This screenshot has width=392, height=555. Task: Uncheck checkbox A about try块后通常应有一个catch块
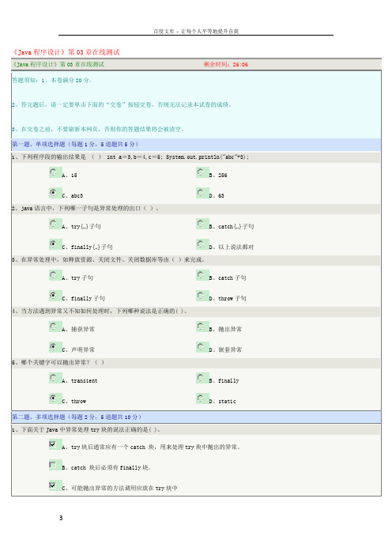tap(53, 444)
